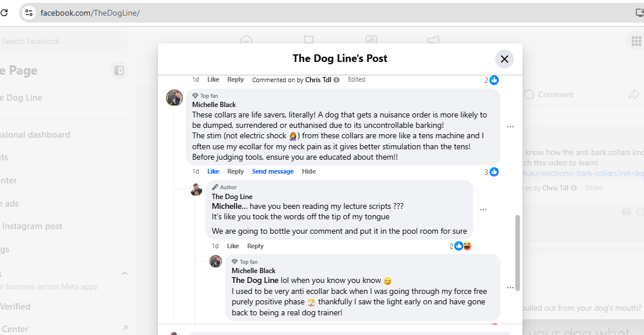Open Professional dashboard in sidebar
The height and width of the screenshot is (335, 644).
click(35, 135)
